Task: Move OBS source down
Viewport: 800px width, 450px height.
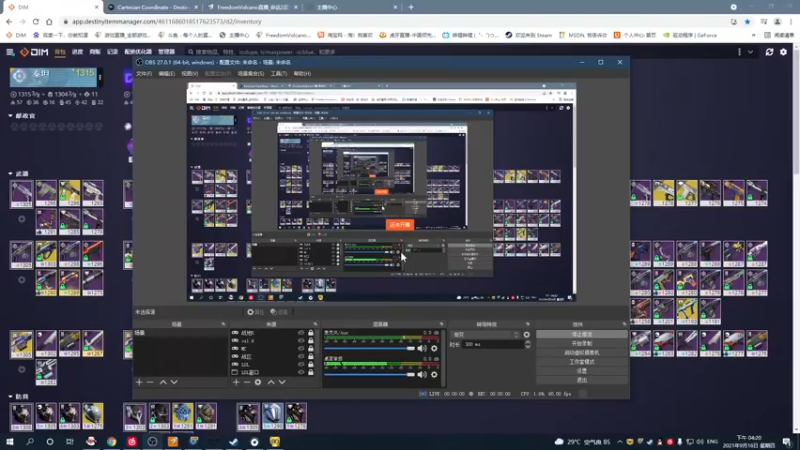Action: (x=282, y=382)
